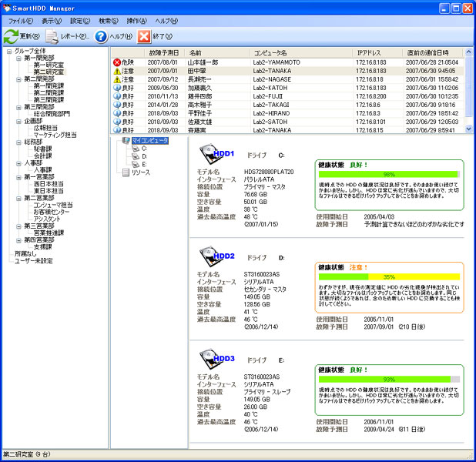Click the 終了(X) toolbar label

pyautogui.click(x=163, y=36)
